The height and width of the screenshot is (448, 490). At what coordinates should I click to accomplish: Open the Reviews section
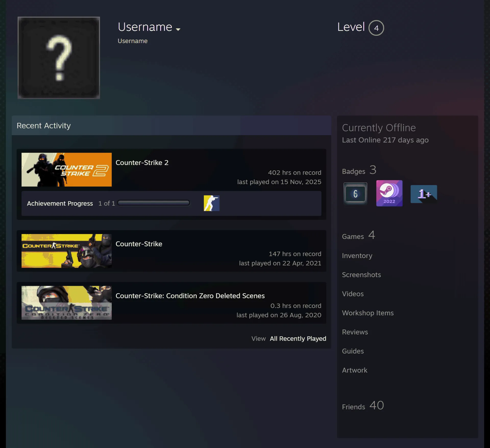(355, 332)
